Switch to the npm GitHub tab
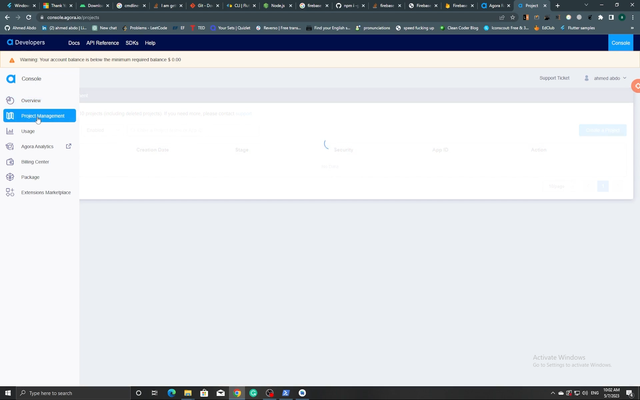This screenshot has height=400, width=640. pyautogui.click(x=349, y=6)
